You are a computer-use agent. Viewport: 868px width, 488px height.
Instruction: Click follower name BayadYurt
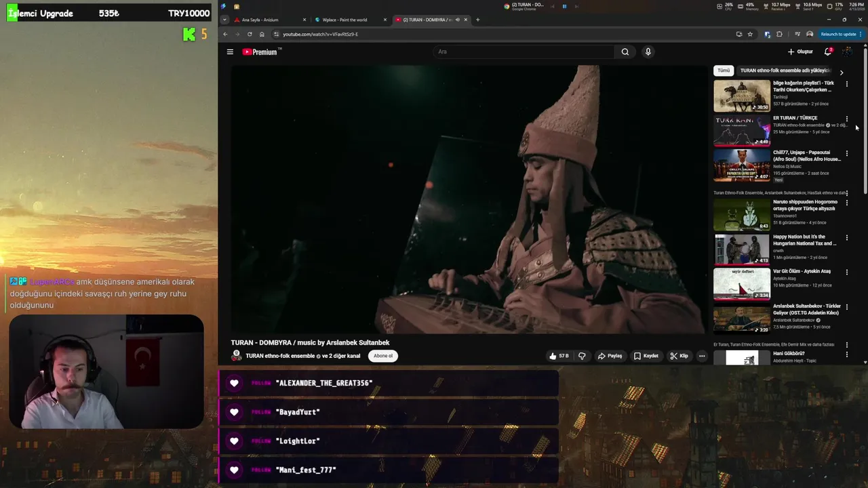click(298, 412)
